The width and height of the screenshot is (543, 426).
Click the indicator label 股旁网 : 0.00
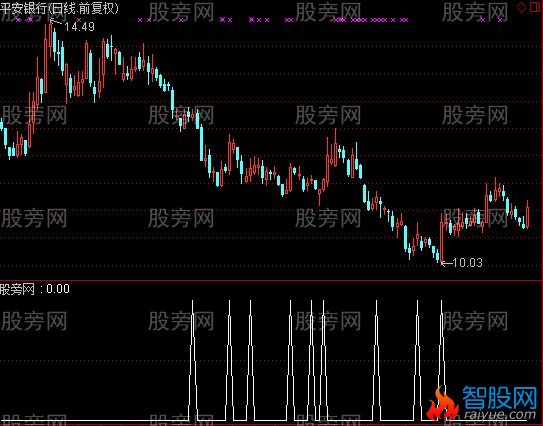pyautogui.click(x=35, y=289)
